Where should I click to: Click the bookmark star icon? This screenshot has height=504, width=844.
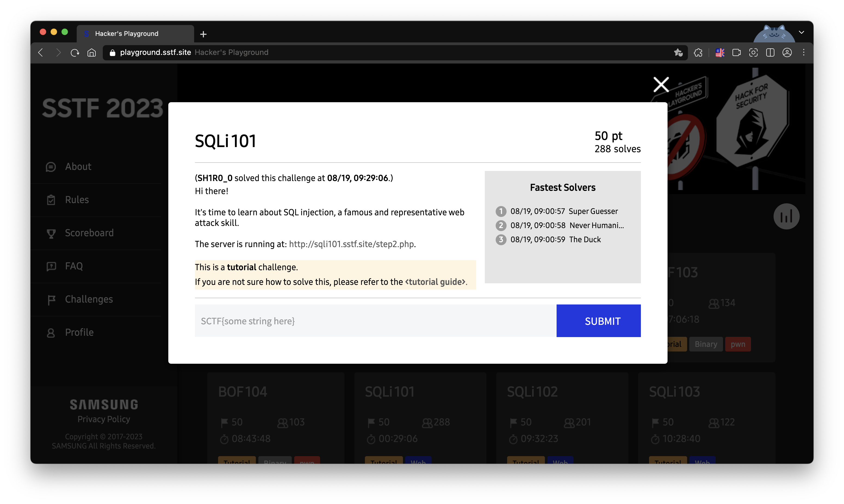pyautogui.click(x=678, y=53)
